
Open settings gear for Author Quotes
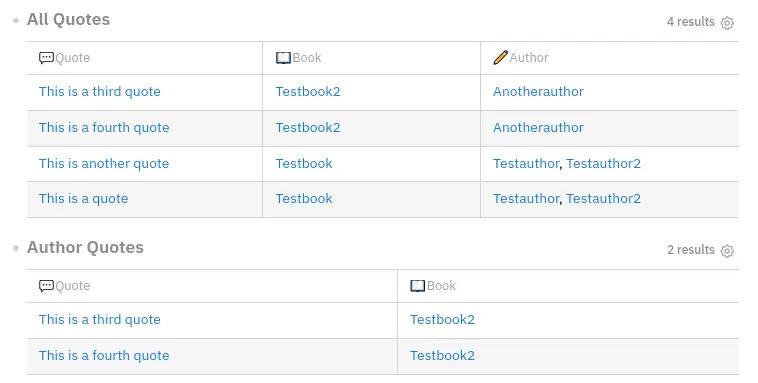727,250
